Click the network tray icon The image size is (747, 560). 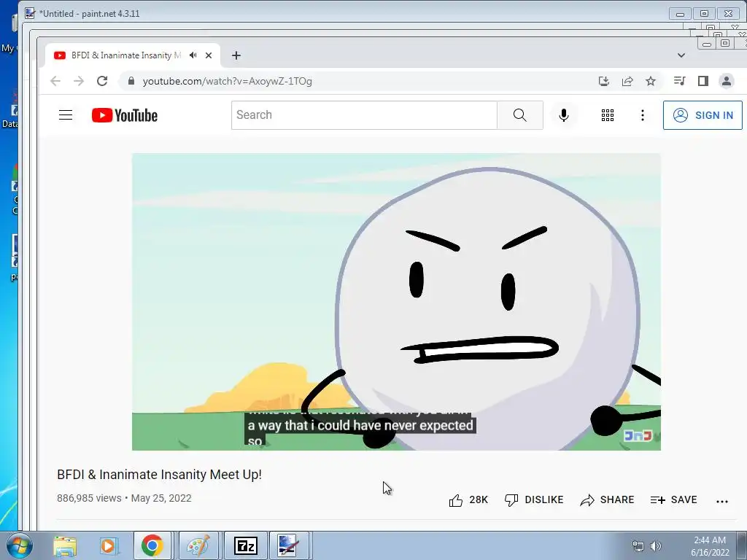638,546
